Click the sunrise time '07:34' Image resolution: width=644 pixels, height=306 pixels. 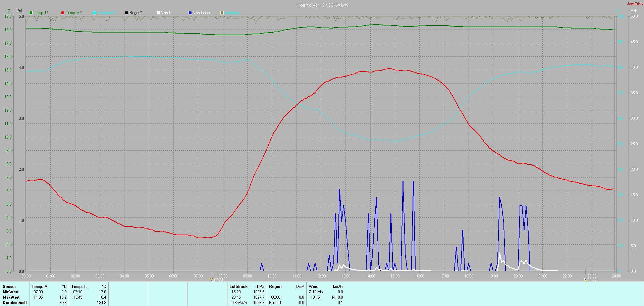click(x=218, y=280)
